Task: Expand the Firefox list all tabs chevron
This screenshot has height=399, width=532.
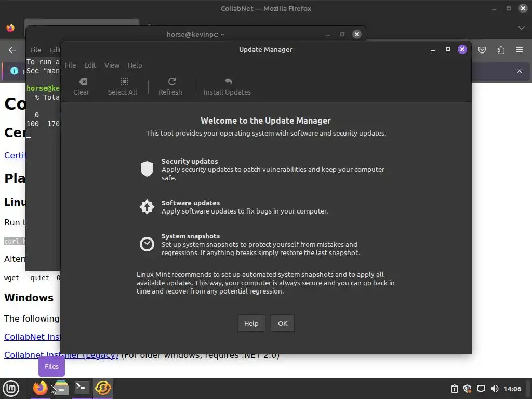Action: [522, 28]
